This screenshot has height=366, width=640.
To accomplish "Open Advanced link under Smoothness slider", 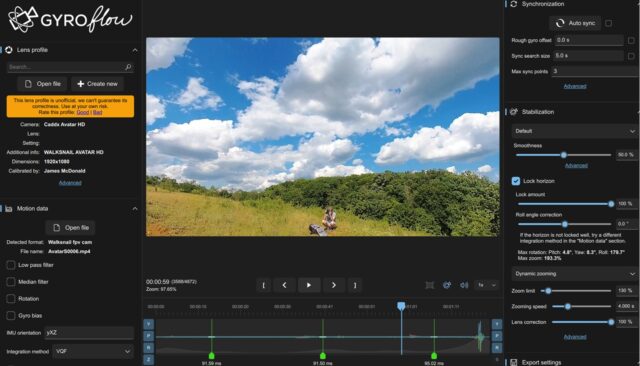I will pyautogui.click(x=576, y=165).
